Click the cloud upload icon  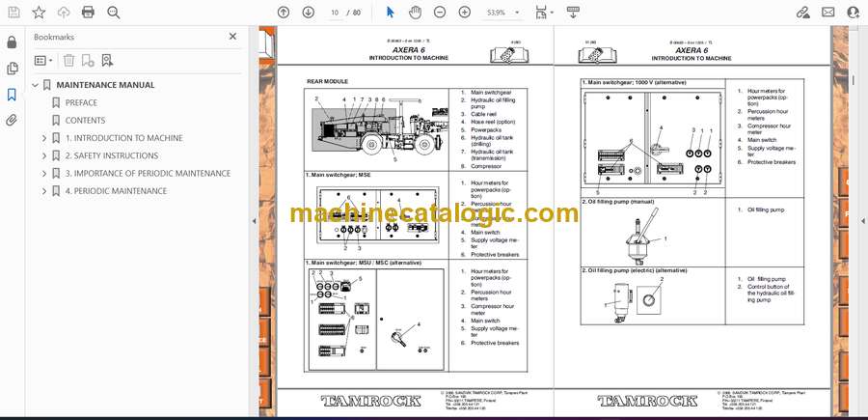64,13
